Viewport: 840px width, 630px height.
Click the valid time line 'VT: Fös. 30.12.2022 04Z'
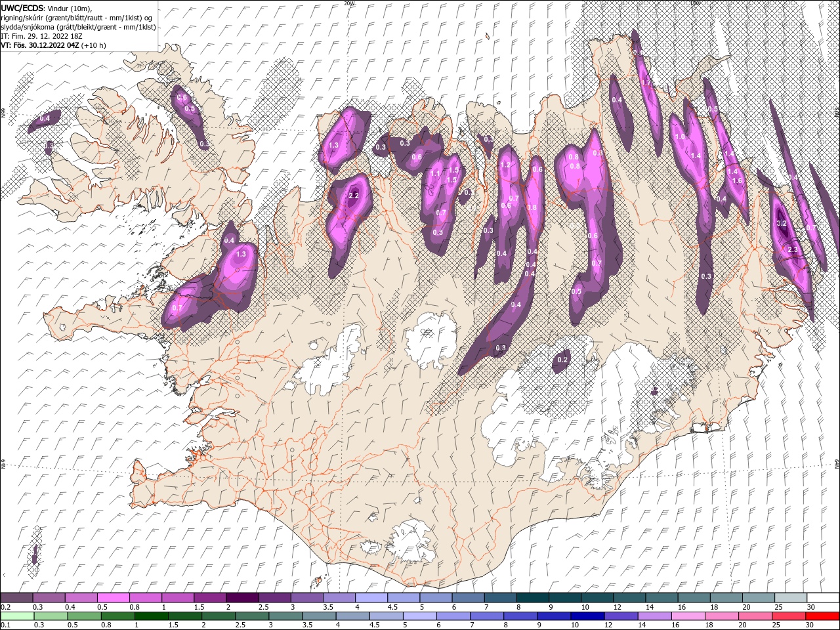(x=39, y=45)
